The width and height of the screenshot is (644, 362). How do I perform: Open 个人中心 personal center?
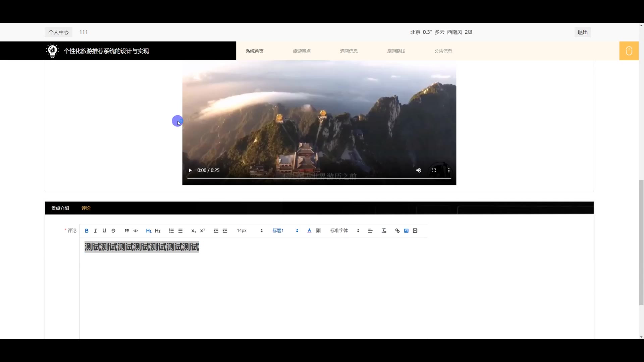click(x=58, y=32)
